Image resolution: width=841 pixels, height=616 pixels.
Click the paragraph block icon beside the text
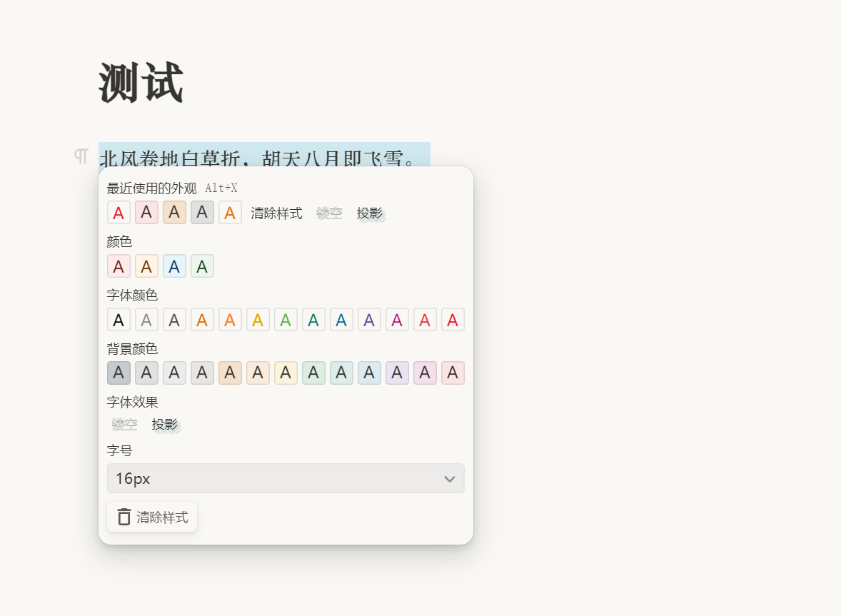[81, 156]
